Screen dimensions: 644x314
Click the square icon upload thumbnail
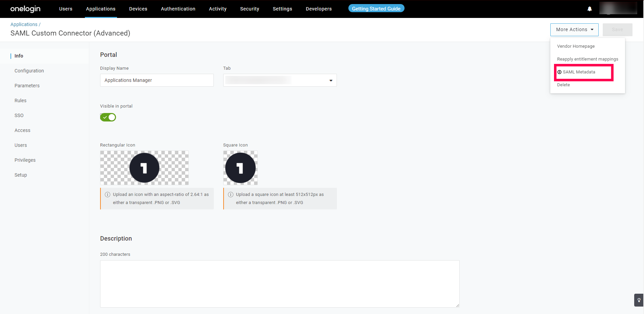pos(240,168)
